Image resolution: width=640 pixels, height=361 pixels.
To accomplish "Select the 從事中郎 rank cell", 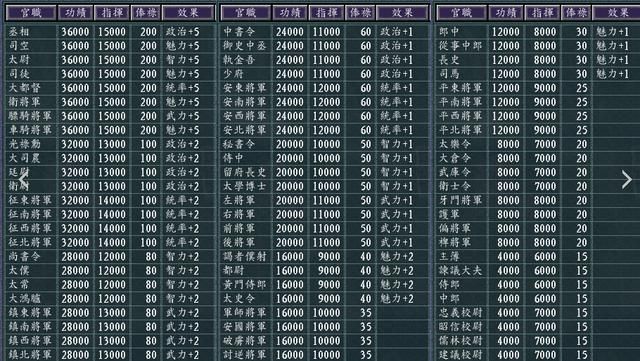I will (x=460, y=46).
